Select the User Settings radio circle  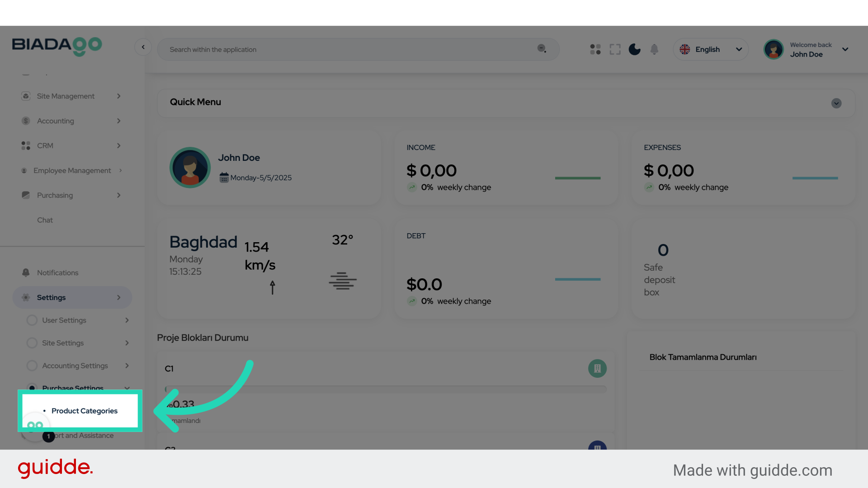(x=32, y=320)
